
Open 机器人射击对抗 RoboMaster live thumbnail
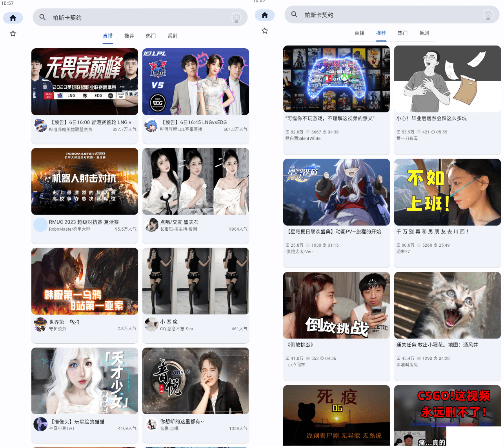85,181
